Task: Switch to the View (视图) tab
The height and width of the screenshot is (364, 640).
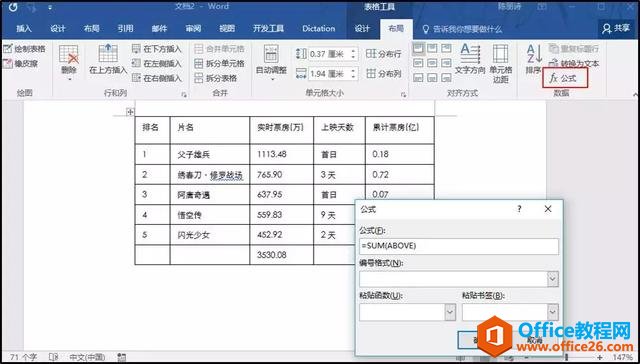Action: [x=227, y=29]
